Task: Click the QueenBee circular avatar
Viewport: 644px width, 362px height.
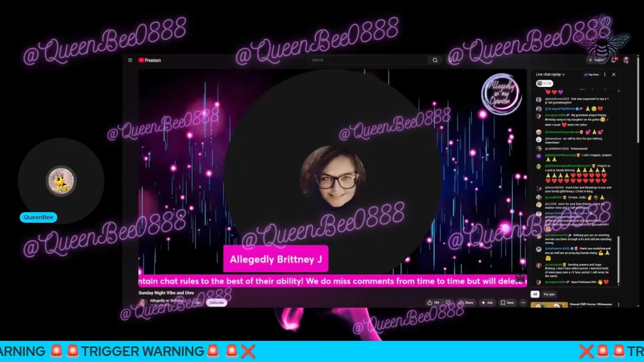Action: click(61, 181)
